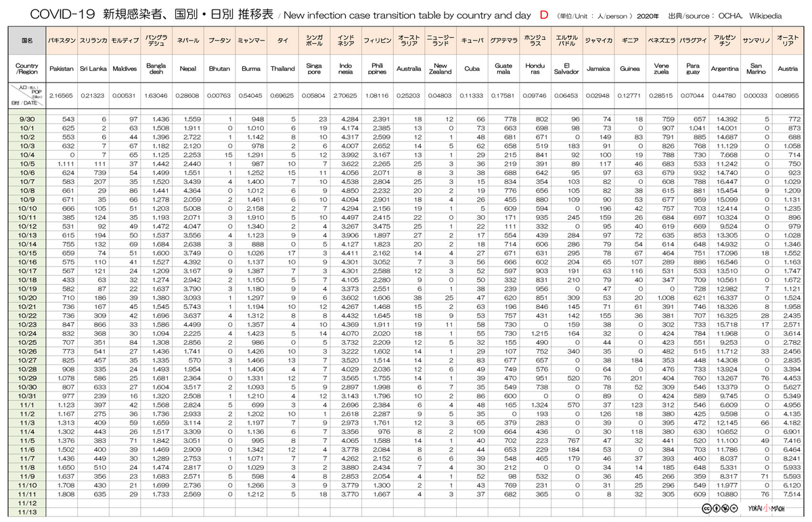812x522 pixels.
Task: Click San Marino population value 0.00033
Action: [x=756, y=97]
